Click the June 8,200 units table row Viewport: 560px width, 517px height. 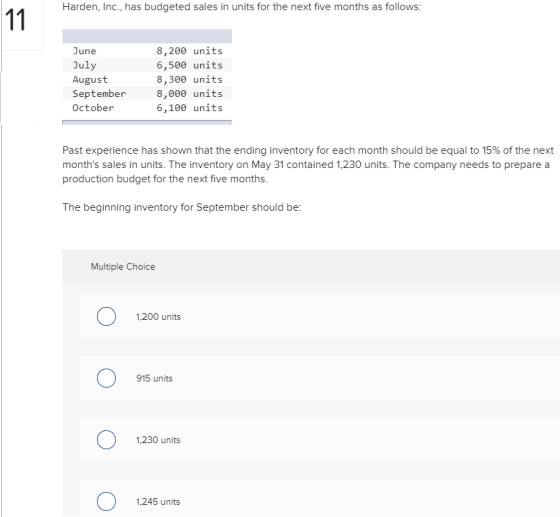[x=147, y=51]
